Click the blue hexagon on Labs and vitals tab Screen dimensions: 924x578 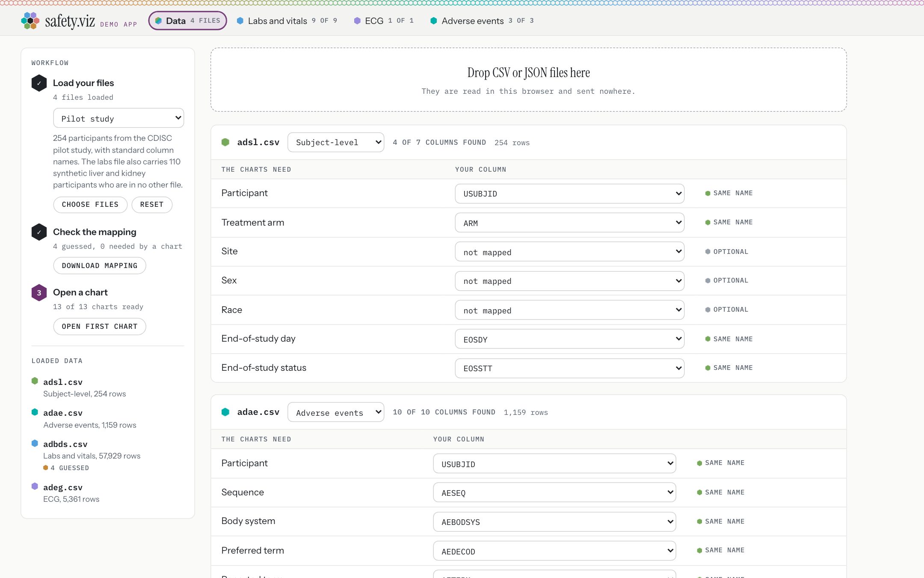coord(240,21)
